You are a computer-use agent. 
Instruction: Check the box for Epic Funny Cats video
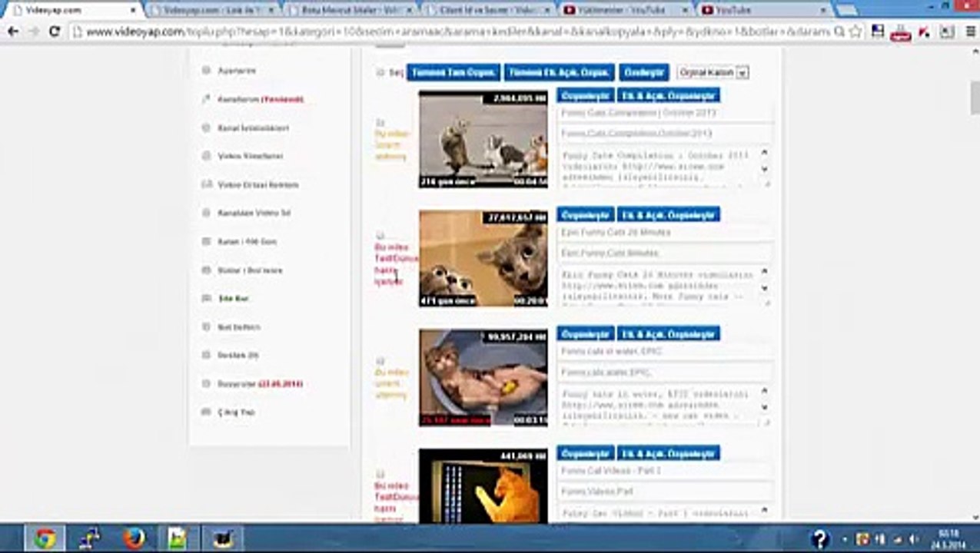click(380, 236)
